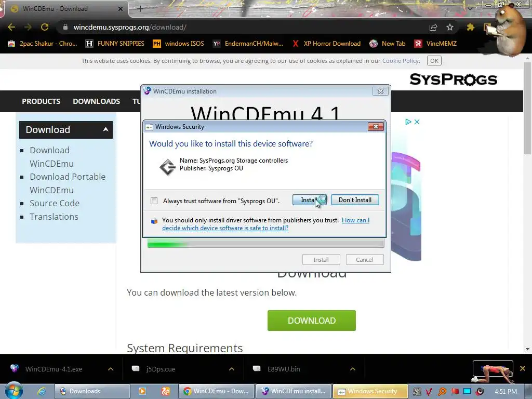Click the address bar URL
Image resolution: width=532 pixels, height=399 pixels.
[130, 27]
